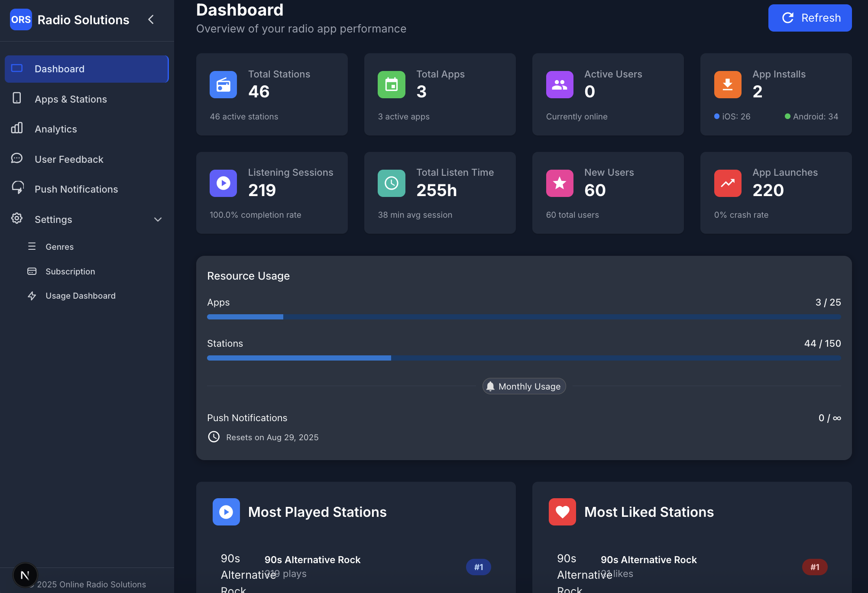Open the Settings menu item
The width and height of the screenshot is (868, 593).
[x=53, y=219]
